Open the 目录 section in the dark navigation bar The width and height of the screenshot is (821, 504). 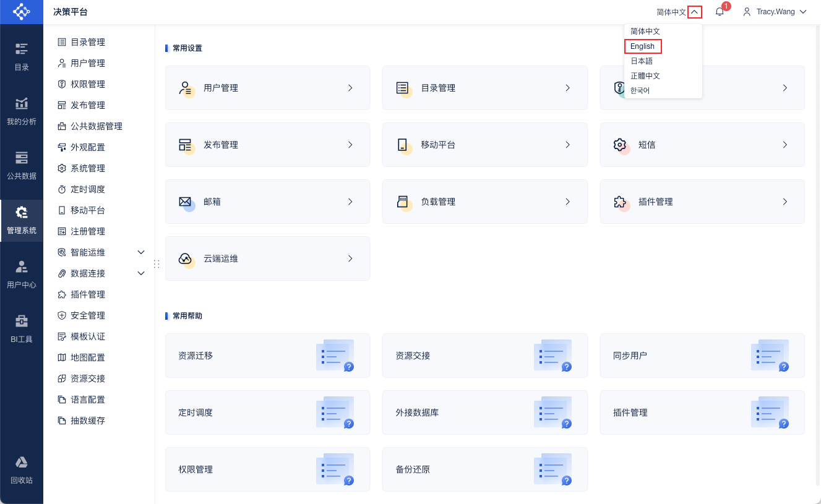coord(22,57)
